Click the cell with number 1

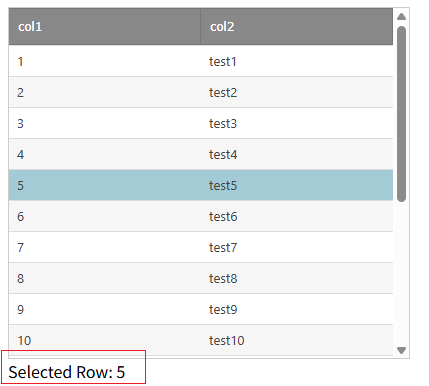coord(104,61)
